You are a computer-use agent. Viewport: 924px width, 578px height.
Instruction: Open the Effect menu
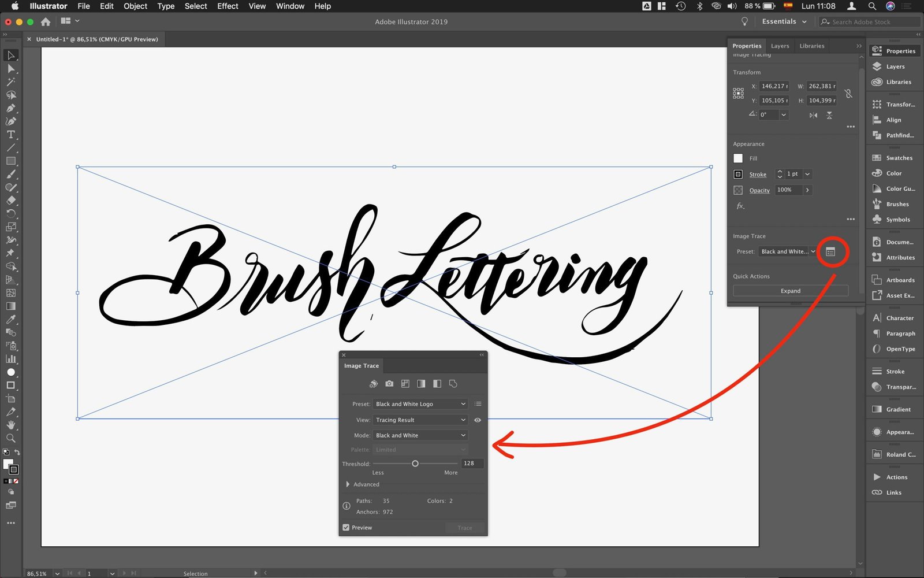228,6
